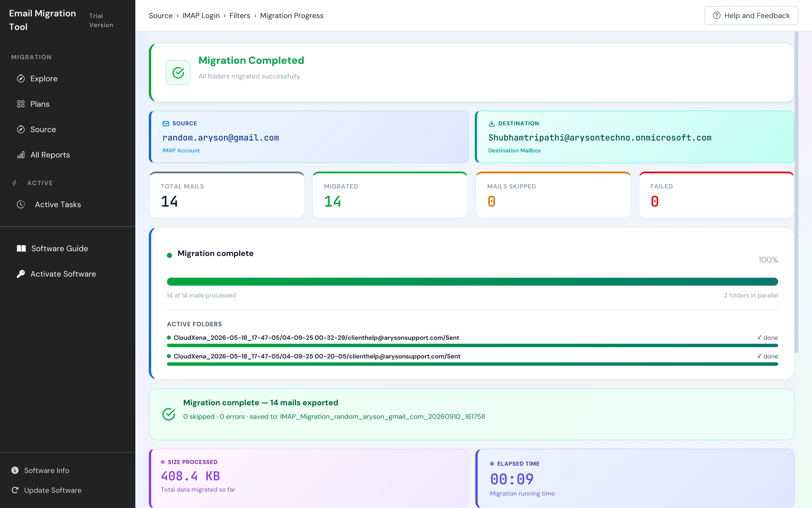The width and height of the screenshot is (812, 508).
Task: Click the main 100% migration progress bar
Action: tap(473, 282)
